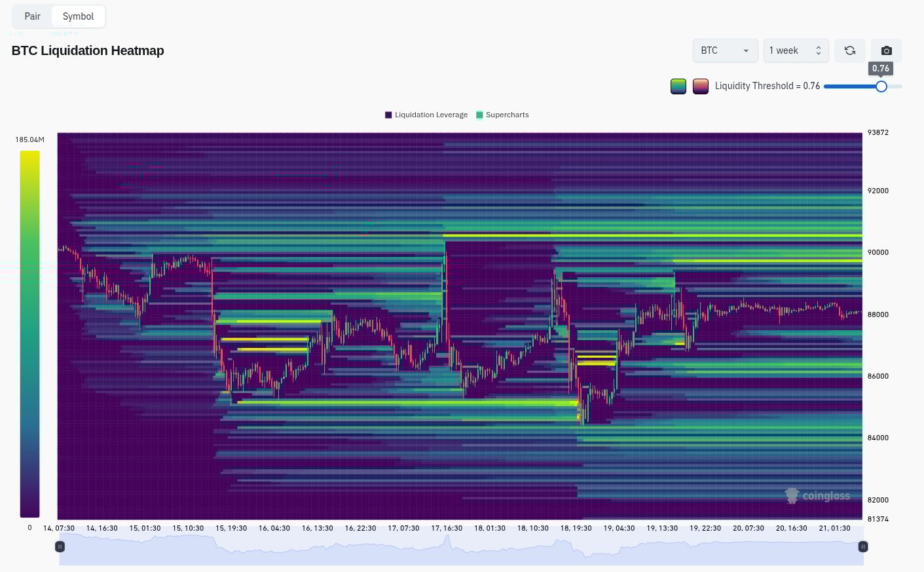
Task: Click the coinglass watermark logo
Action: [x=817, y=496]
